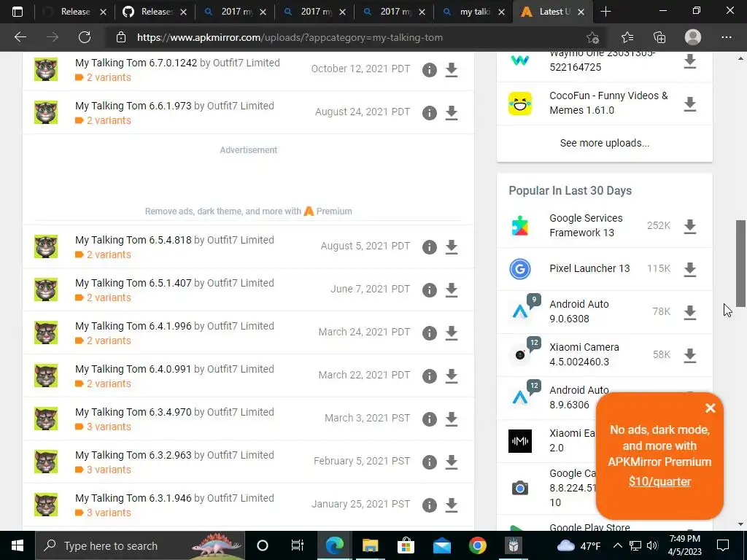The width and height of the screenshot is (747, 560).
Task: Show 2 variants of version 6.5.4.818
Action: point(103,254)
